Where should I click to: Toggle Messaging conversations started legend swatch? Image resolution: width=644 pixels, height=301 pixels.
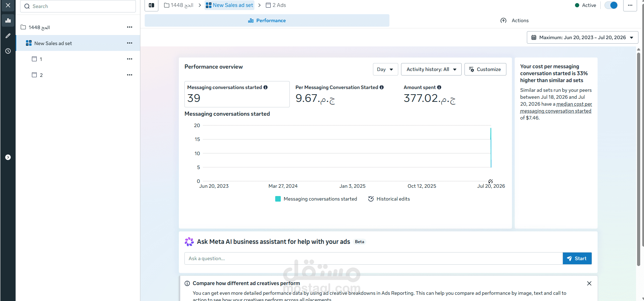click(x=278, y=199)
